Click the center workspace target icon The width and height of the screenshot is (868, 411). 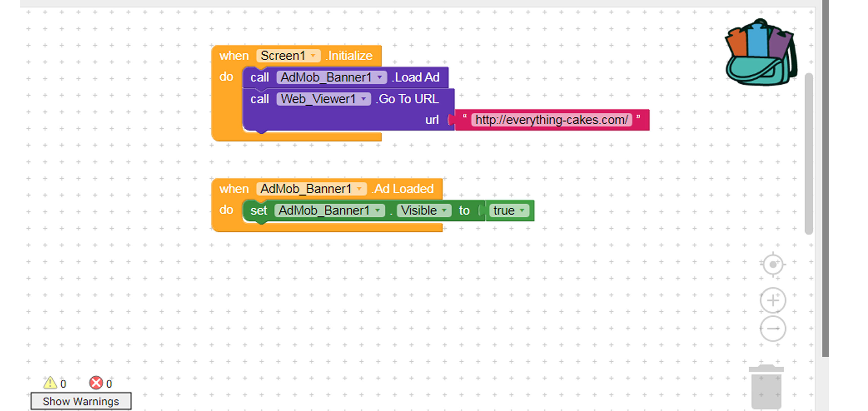coord(773,265)
